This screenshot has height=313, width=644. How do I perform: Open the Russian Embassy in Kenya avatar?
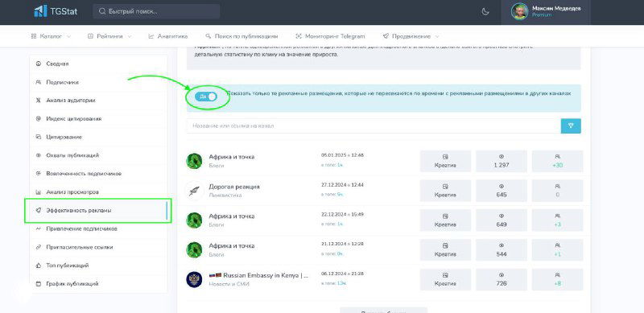194,279
